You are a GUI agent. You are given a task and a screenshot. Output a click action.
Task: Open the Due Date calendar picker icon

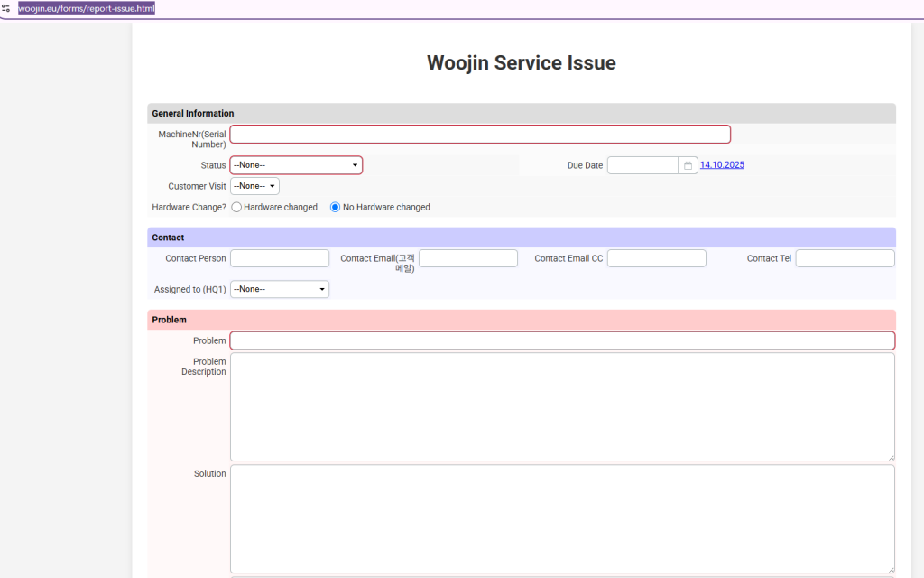pyautogui.click(x=688, y=165)
